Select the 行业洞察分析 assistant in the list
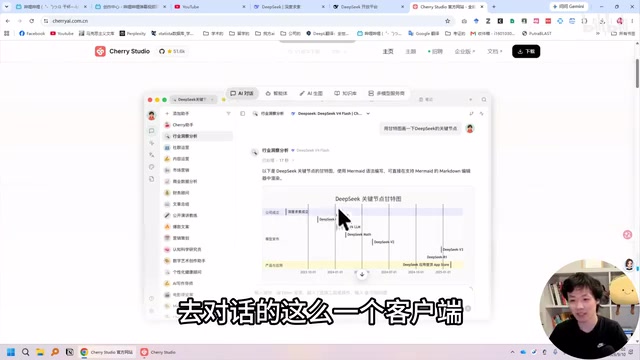The width and height of the screenshot is (640, 360). [x=197, y=136]
